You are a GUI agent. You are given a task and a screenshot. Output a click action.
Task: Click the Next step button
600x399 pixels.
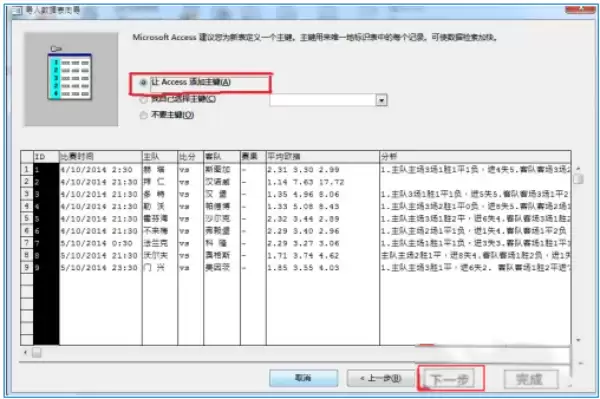coord(450,379)
